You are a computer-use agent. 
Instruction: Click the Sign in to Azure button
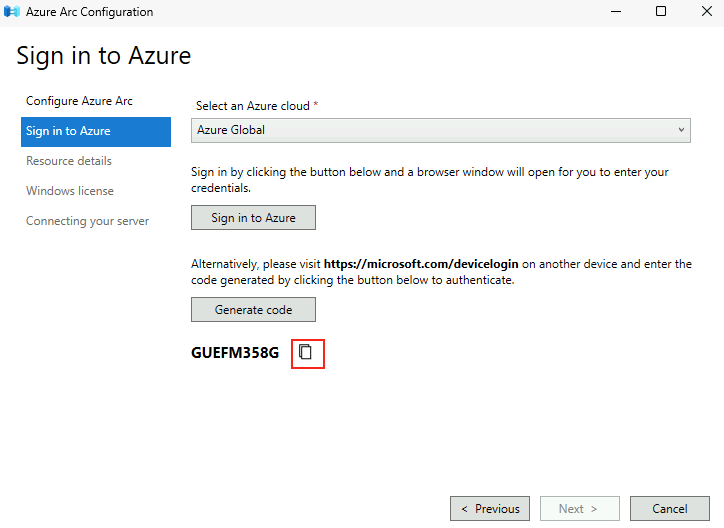pos(253,217)
